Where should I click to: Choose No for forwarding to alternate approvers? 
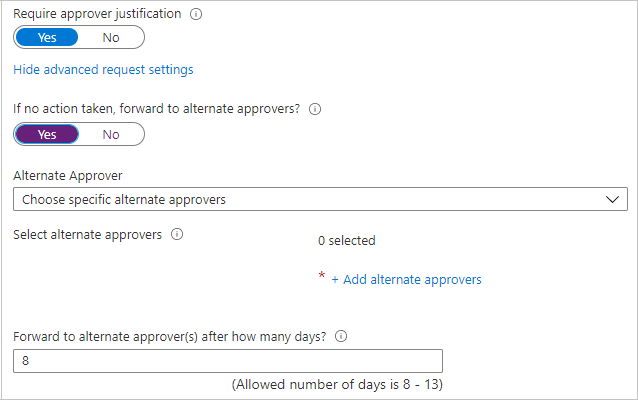click(110, 134)
